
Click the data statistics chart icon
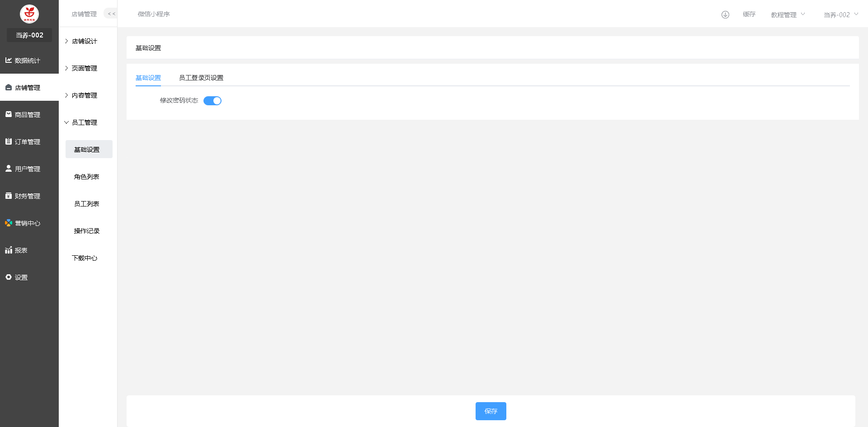tap(9, 60)
